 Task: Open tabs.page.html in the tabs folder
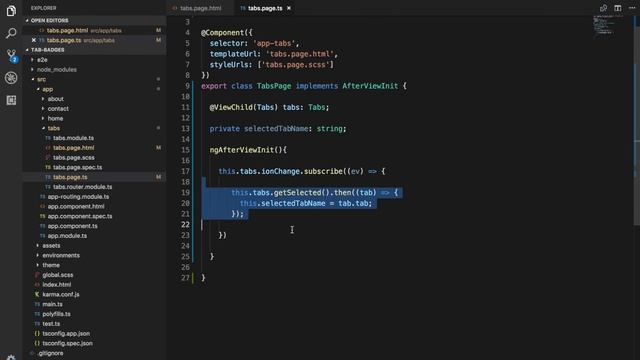pos(73,148)
